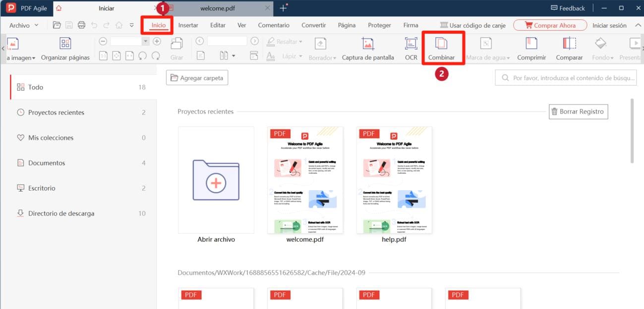Open the Archivo dropdown menu
The height and width of the screenshot is (309, 644).
pos(24,25)
